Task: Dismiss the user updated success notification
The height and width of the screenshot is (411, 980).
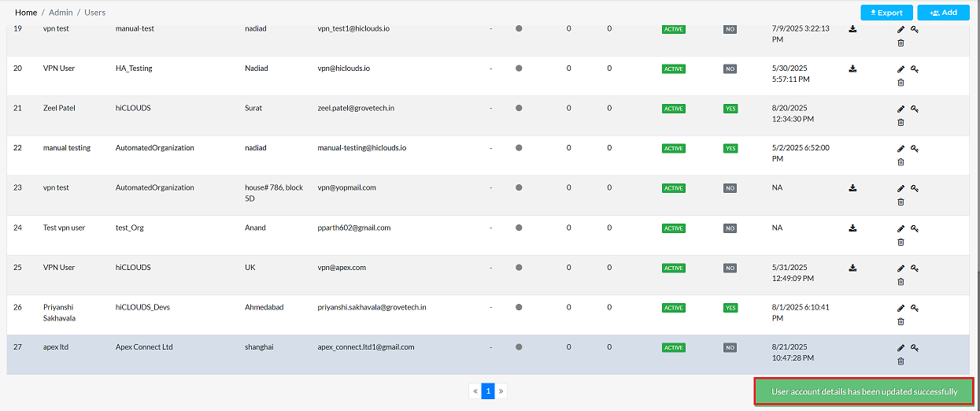Action: point(864,391)
